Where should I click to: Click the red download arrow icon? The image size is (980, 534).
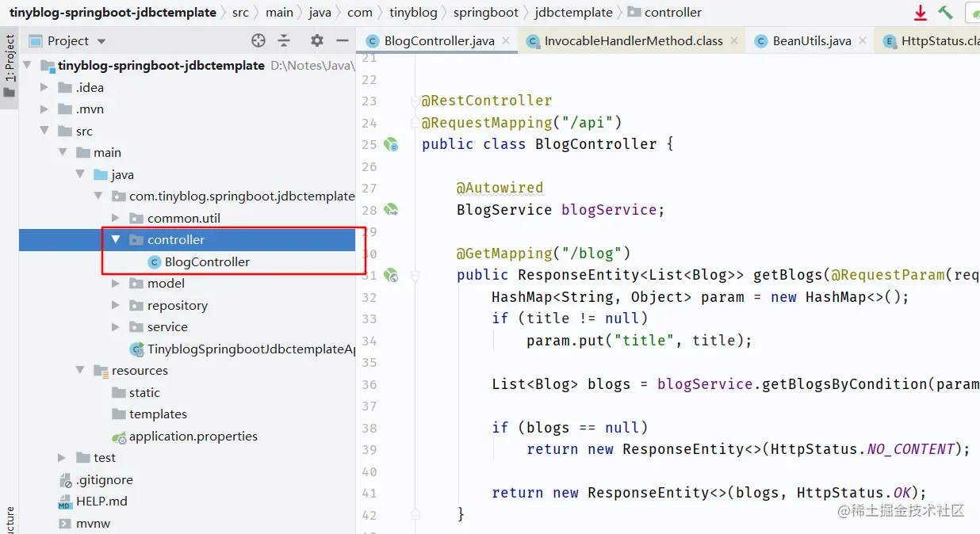click(921, 13)
